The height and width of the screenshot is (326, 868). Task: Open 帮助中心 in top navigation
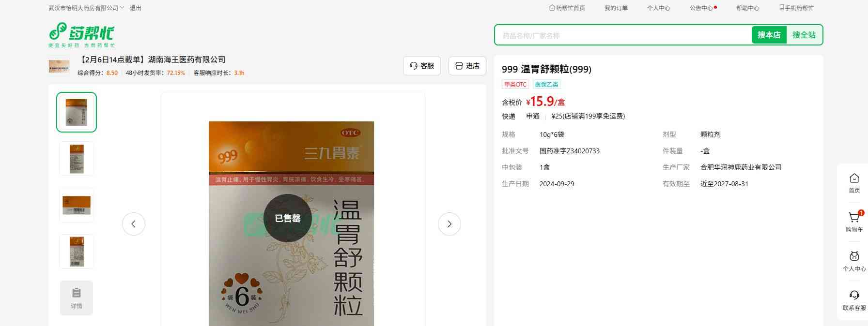pyautogui.click(x=747, y=8)
